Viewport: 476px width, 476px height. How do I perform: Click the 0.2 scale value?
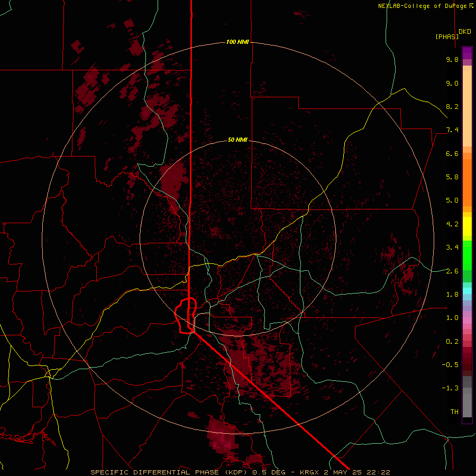452,342
